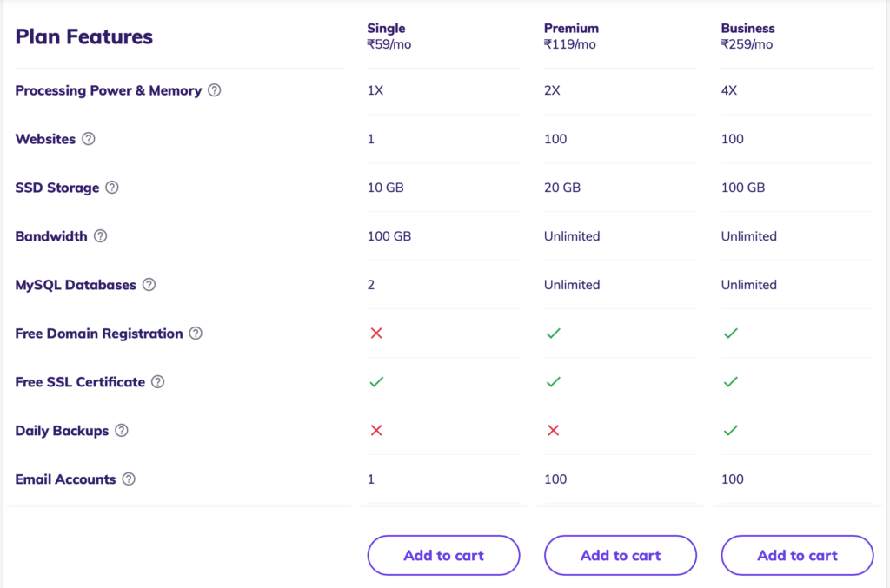Click help icon beside Processing Power & Memory
890x588 pixels.
(214, 90)
